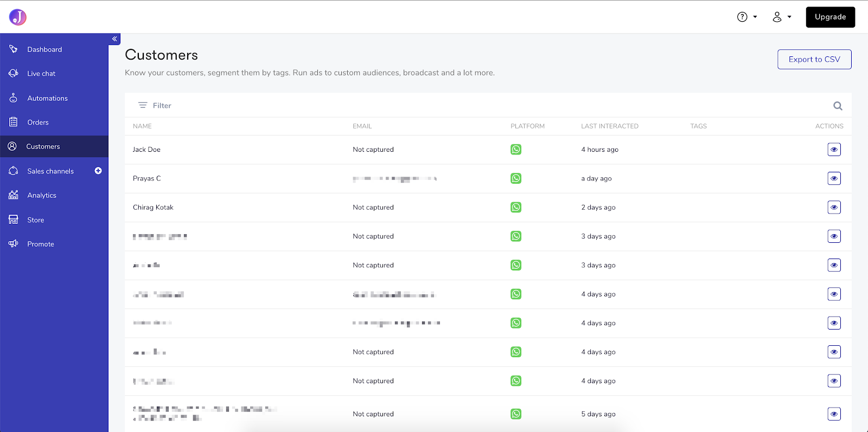This screenshot has width=868, height=432.
Task: Open the user account dropdown
Action: pyautogui.click(x=781, y=17)
